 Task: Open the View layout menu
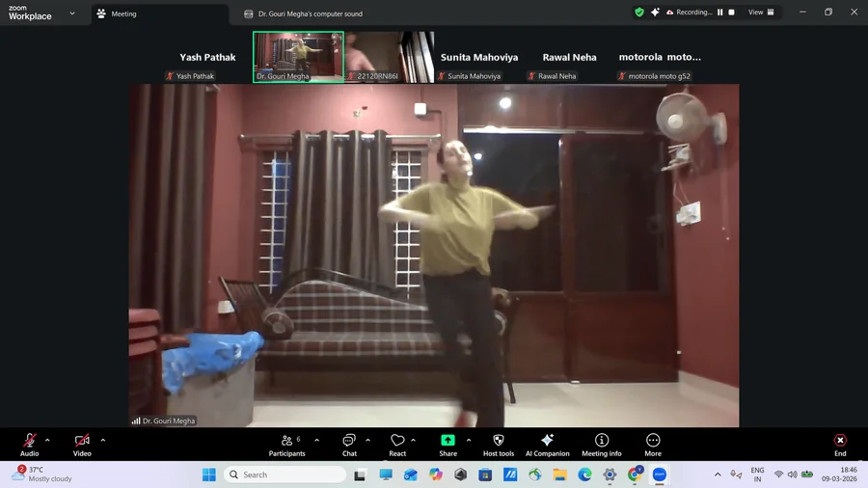(761, 13)
